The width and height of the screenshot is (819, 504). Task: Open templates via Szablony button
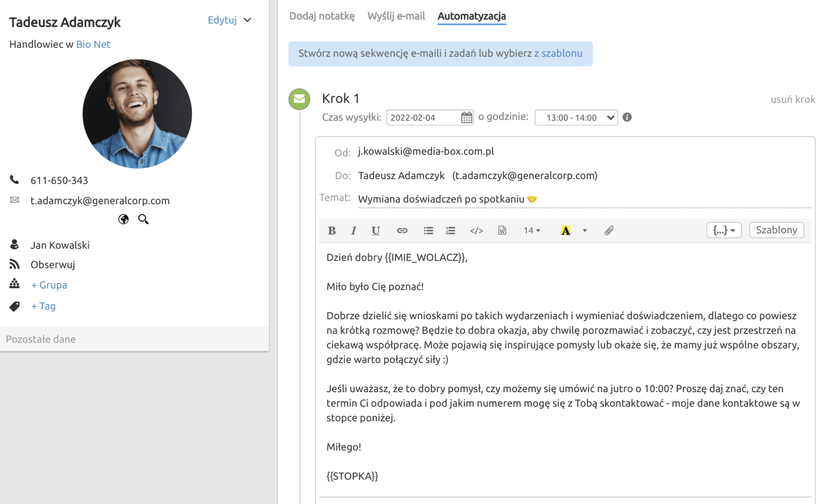[x=776, y=230]
